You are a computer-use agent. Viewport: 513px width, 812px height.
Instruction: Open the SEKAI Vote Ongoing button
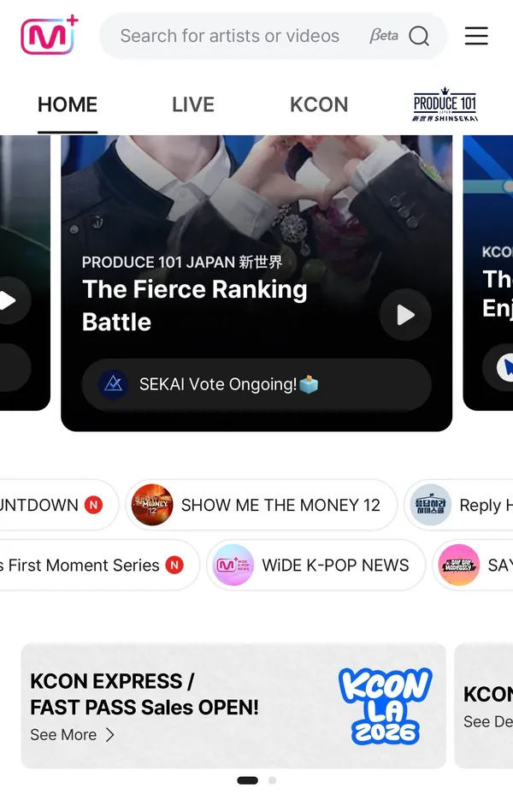(256, 384)
